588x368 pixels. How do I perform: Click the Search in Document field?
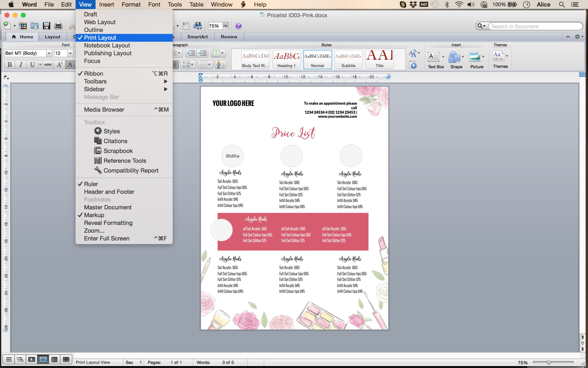536,26
